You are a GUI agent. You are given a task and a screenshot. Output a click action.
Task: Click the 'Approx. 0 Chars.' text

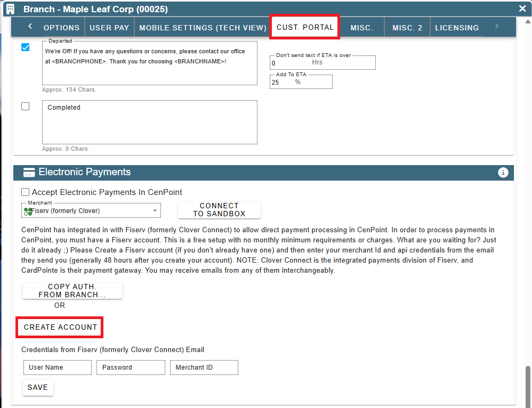point(66,149)
